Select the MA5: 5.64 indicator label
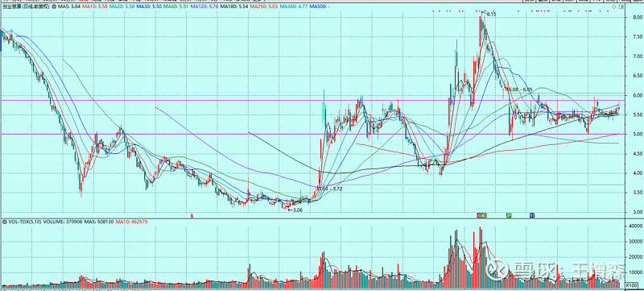644x291 pixels. (69, 6)
